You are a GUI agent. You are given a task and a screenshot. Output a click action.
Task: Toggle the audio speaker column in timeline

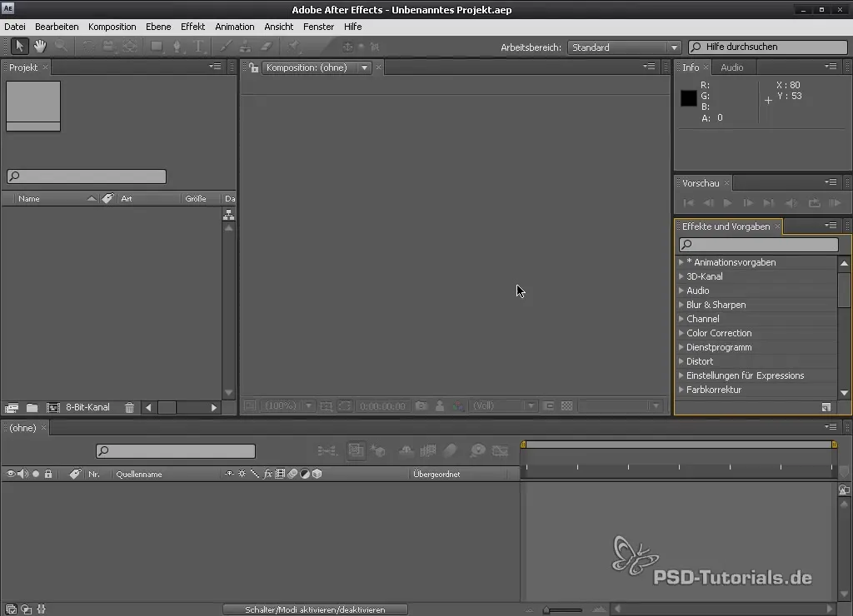pyautogui.click(x=22, y=474)
